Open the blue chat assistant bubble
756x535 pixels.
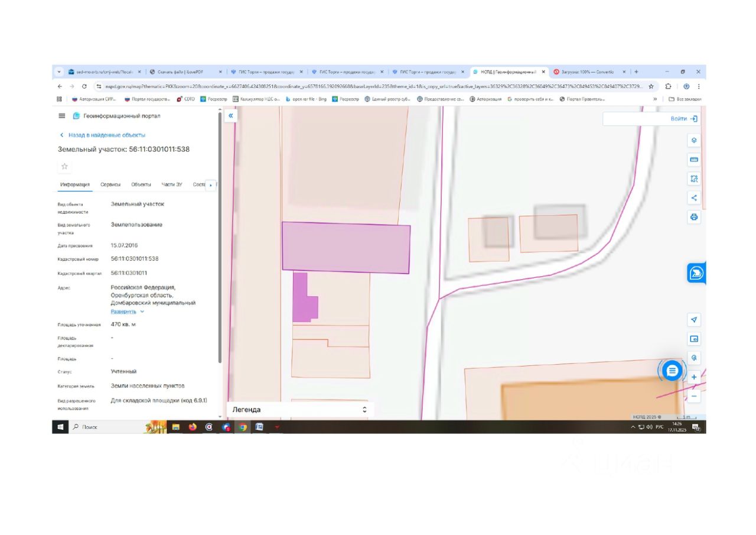tap(672, 371)
